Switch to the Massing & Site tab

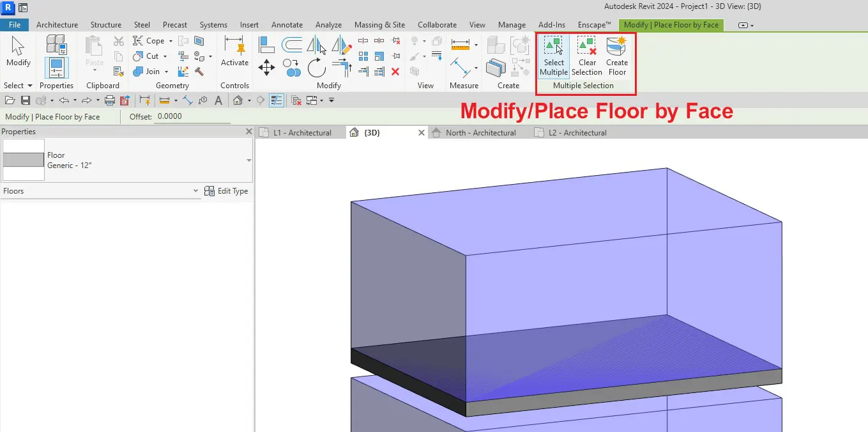pyautogui.click(x=379, y=25)
